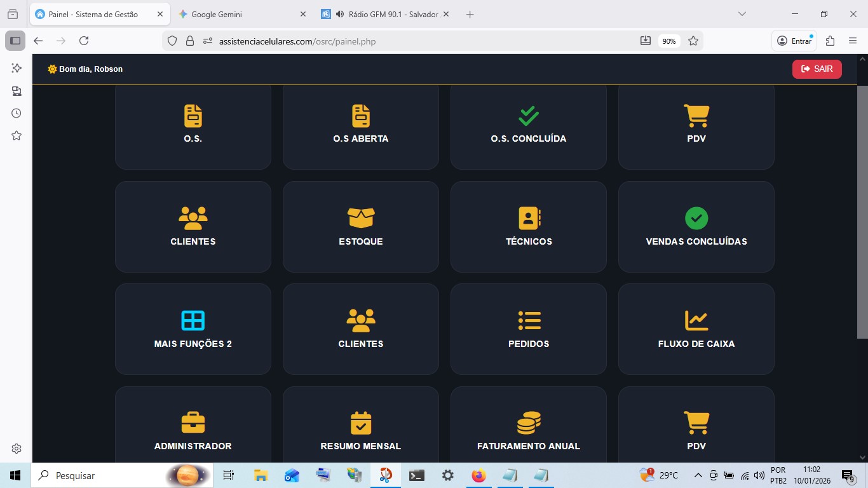Screen dimensions: 868x488
Task: Open Fluxo de Caixa chart icon
Action: pyautogui.click(x=696, y=320)
